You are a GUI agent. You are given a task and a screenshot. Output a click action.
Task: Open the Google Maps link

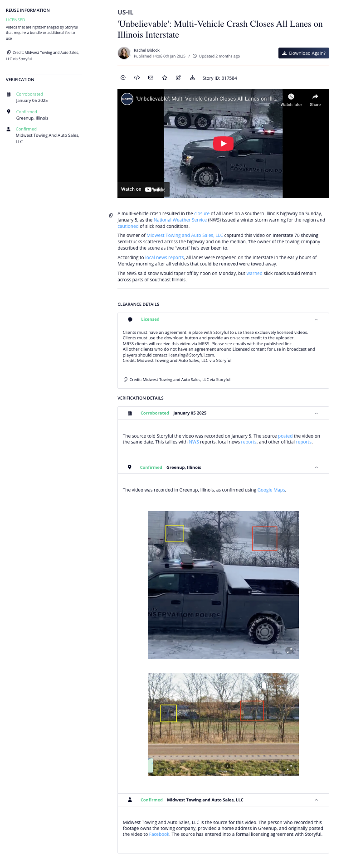271,490
